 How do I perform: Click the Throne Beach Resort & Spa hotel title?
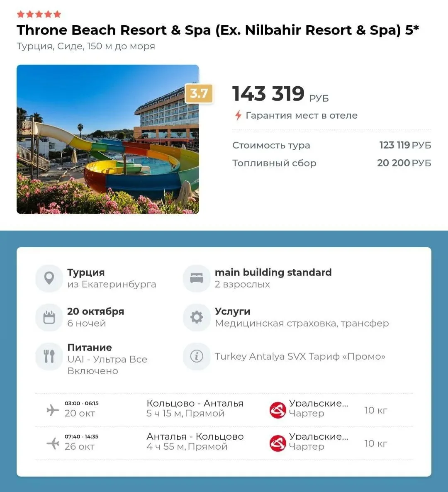(218, 30)
